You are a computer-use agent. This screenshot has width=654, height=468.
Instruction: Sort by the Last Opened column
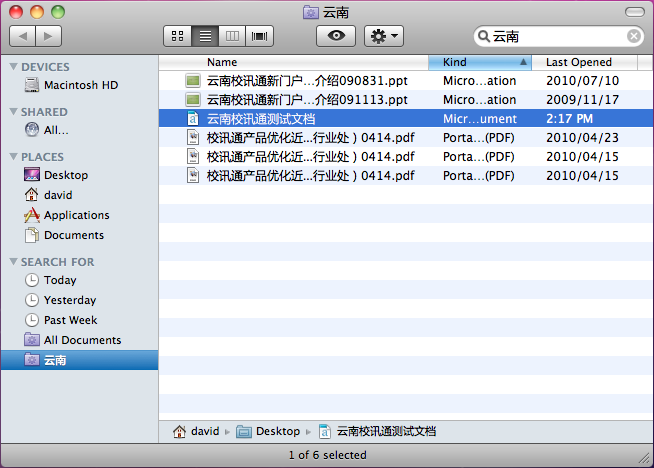click(x=578, y=62)
